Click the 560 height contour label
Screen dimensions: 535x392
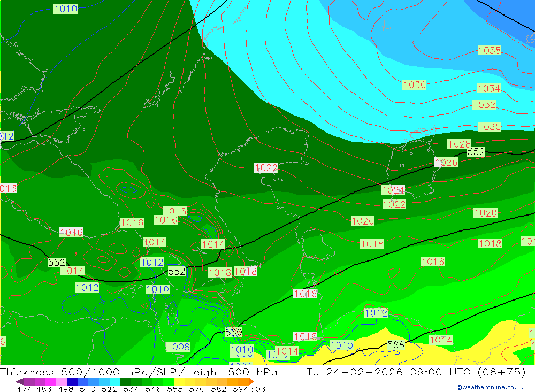click(x=233, y=332)
